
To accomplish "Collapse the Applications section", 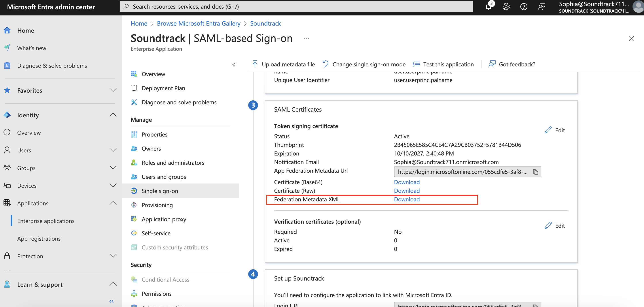I will pyautogui.click(x=113, y=203).
